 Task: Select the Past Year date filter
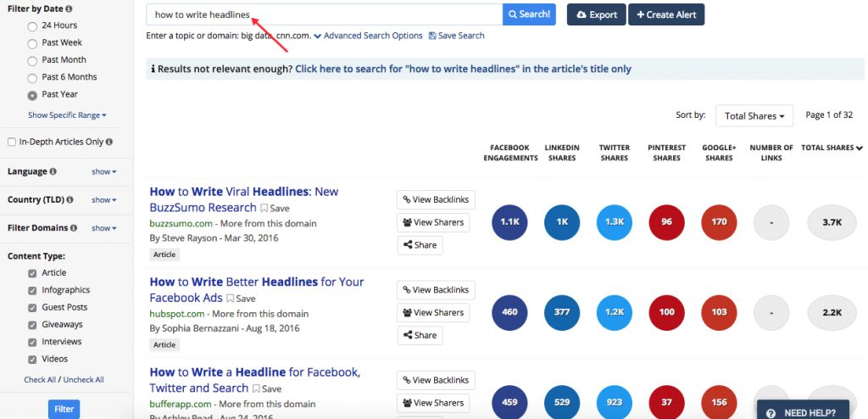coord(32,95)
